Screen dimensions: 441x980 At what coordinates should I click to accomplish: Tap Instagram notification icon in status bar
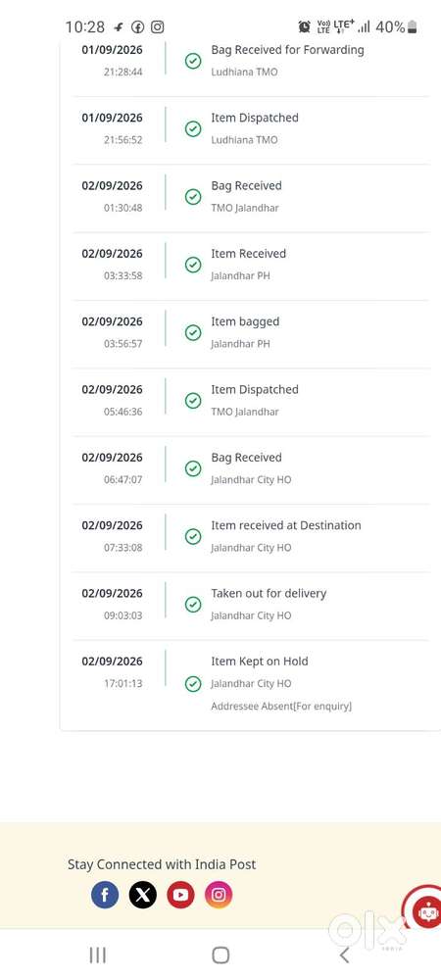[x=158, y=26]
